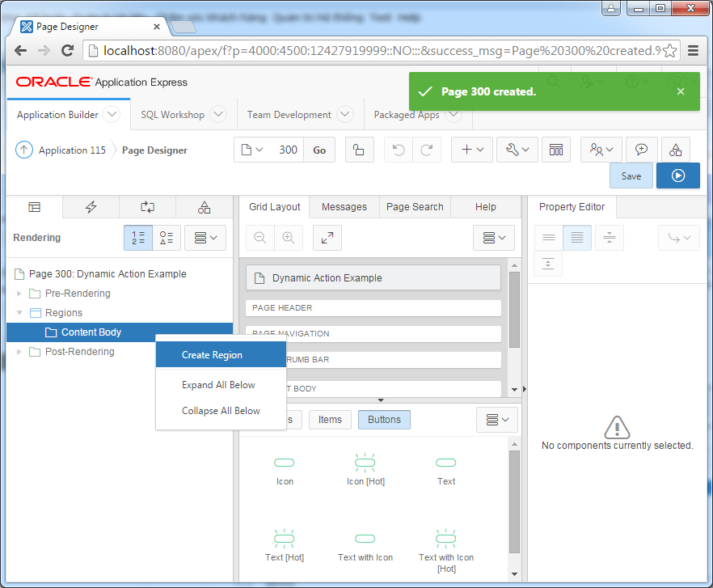Click Collapse All property groups icon
Viewport: 713px width, 588px height.
pos(610,238)
